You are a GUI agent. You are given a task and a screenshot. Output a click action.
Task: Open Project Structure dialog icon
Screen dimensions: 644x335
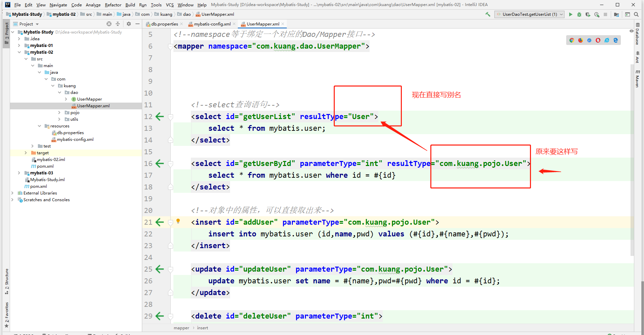click(x=616, y=14)
